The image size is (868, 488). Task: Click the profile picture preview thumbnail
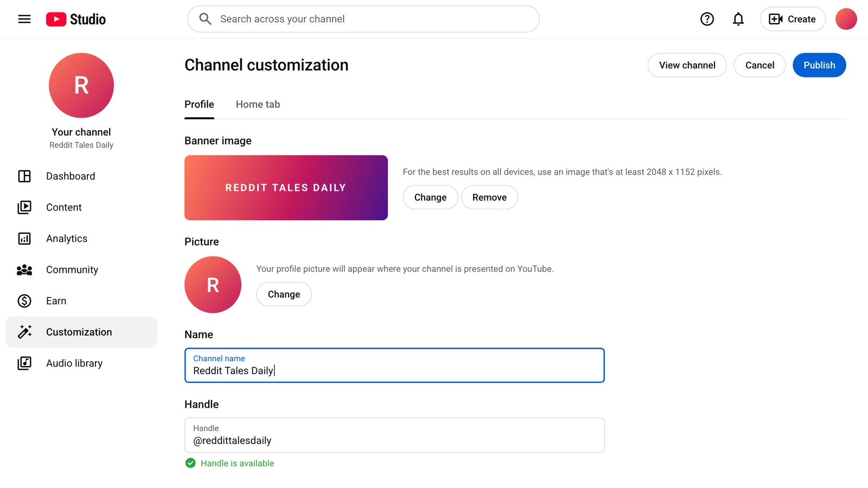213,285
